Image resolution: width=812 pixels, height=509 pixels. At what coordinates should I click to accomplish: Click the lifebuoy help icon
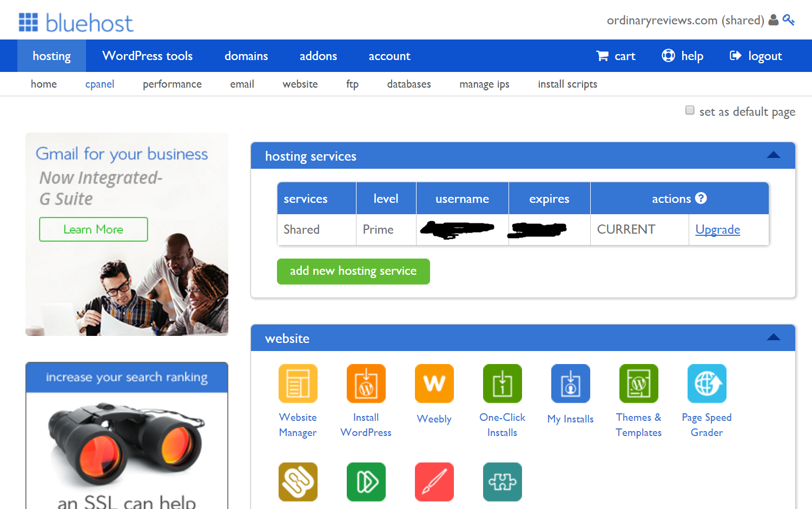pyautogui.click(x=669, y=56)
